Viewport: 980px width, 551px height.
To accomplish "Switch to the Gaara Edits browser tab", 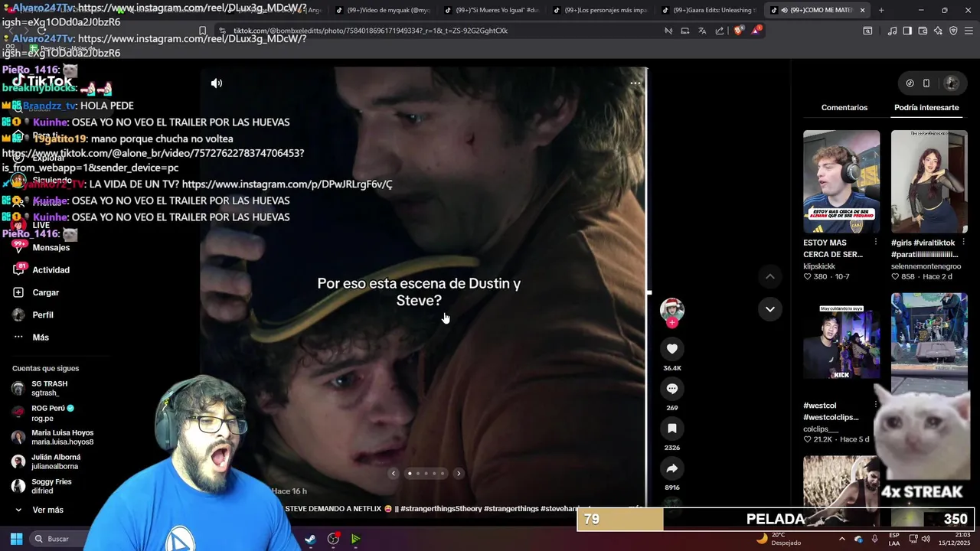I will tap(710, 10).
